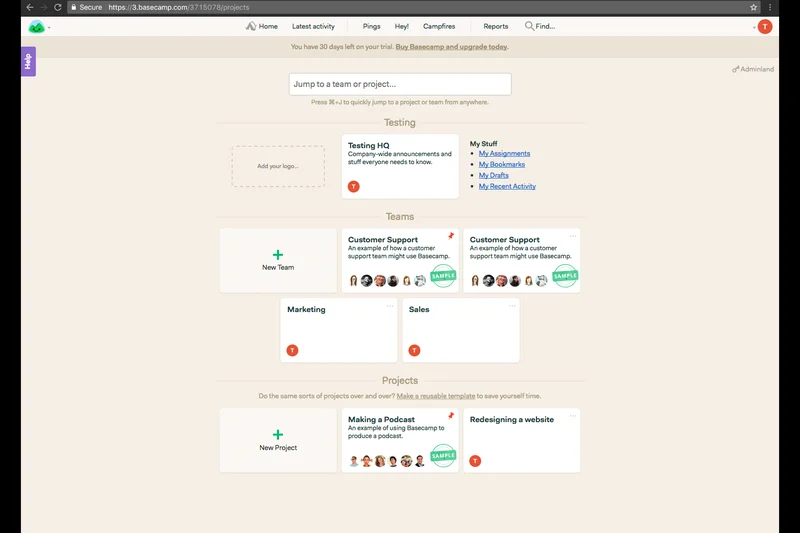
Task: Focus the Jump to a team or project field
Action: pyautogui.click(x=400, y=84)
